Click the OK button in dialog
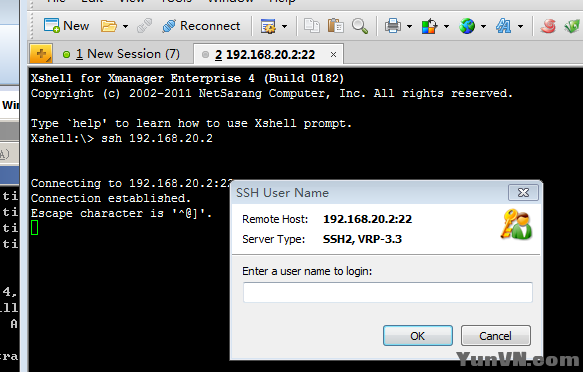The image size is (583, 372). (x=418, y=336)
